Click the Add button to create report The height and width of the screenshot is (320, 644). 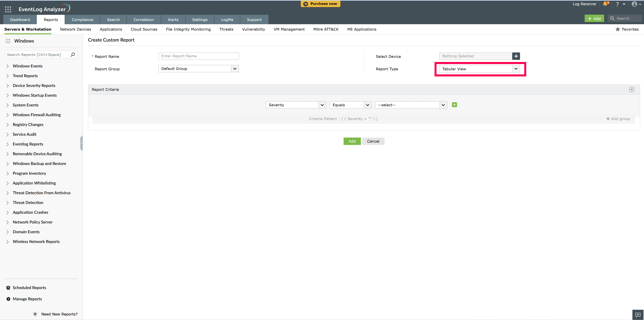(352, 141)
